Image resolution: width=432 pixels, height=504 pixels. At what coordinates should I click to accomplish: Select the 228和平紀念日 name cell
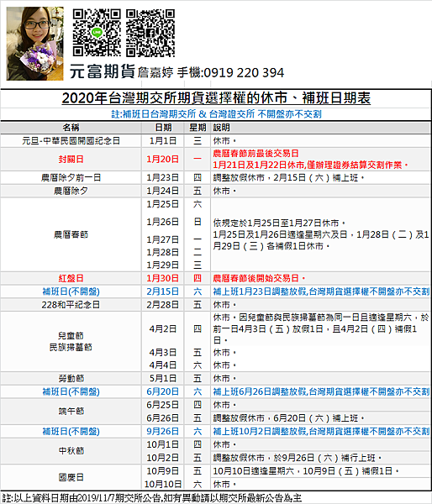71,305
